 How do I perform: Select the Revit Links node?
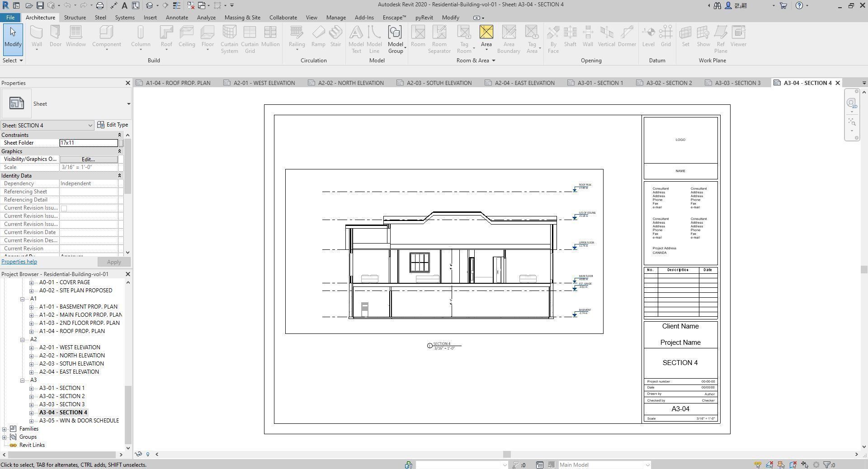tap(32, 445)
